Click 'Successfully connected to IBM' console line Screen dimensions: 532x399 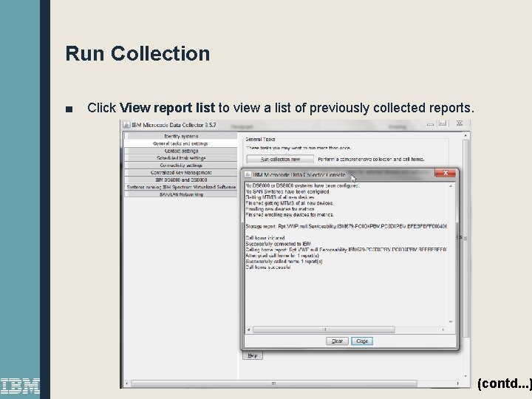[x=279, y=244]
